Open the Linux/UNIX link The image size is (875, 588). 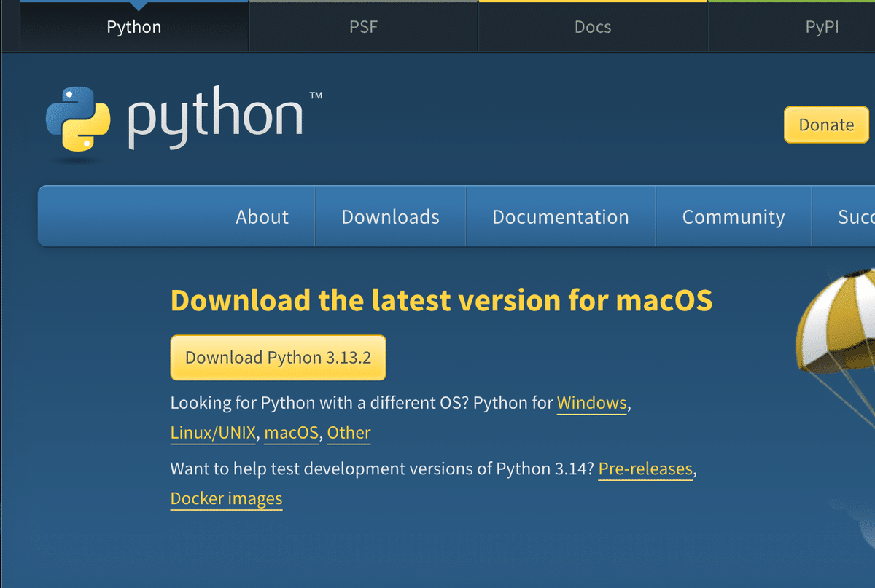pos(213,433)
